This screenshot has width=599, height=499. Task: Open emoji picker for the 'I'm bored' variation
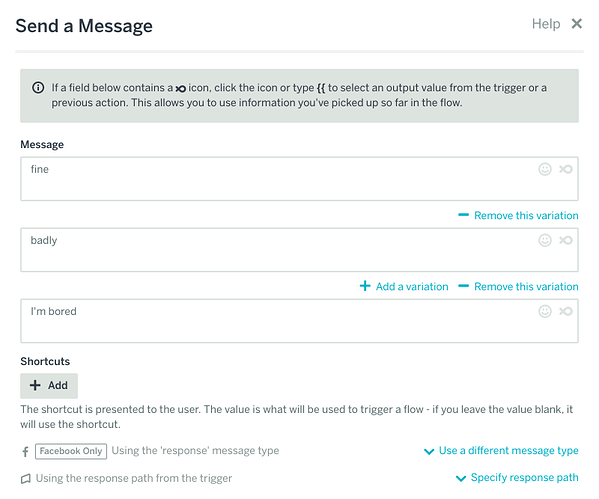(x=545, y=311)
